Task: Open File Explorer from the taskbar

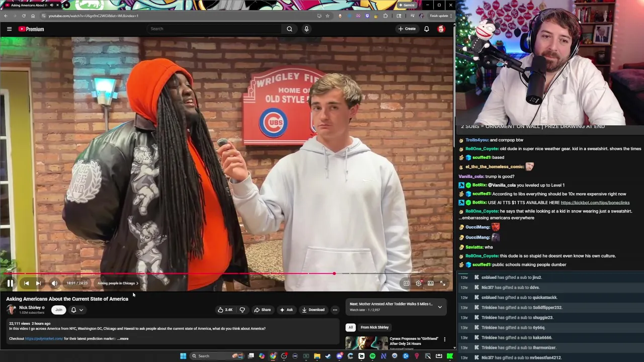Action: click(x=317, y=356)
